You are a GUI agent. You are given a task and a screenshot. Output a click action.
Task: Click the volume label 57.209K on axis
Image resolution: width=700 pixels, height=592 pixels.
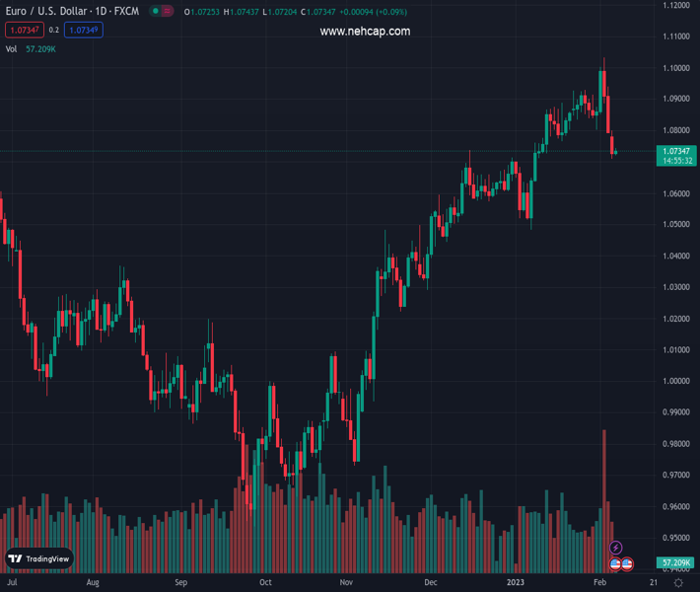(675, 562)
